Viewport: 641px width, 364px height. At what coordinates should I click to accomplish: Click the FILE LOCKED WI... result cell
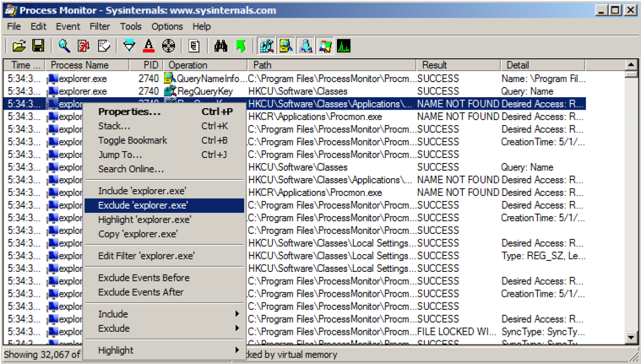pyautogui.click(x=457, y=332)
